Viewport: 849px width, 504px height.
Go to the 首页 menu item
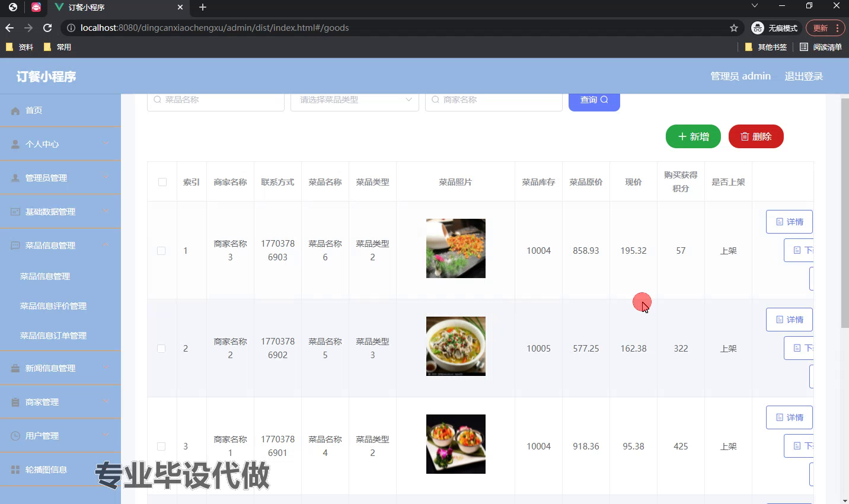[x=60, y=110]
